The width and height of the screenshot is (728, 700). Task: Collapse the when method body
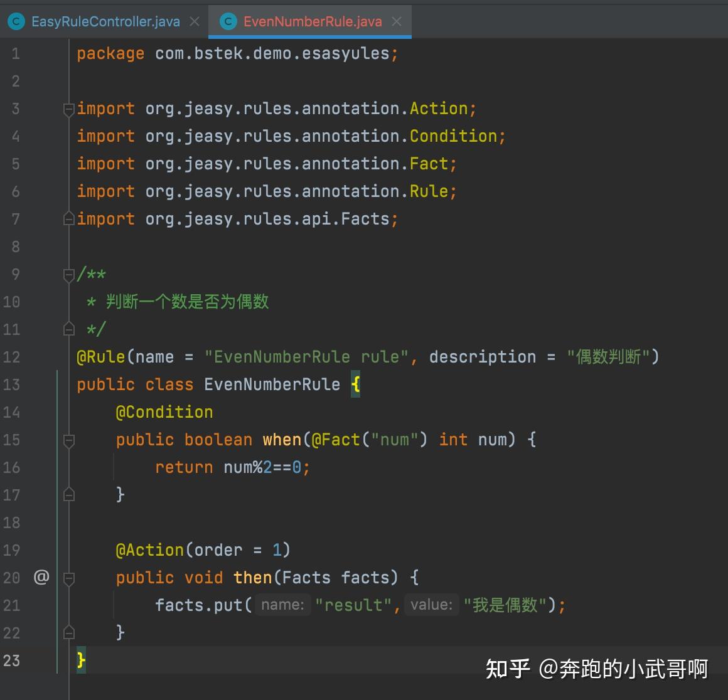(x=68, y=439)
